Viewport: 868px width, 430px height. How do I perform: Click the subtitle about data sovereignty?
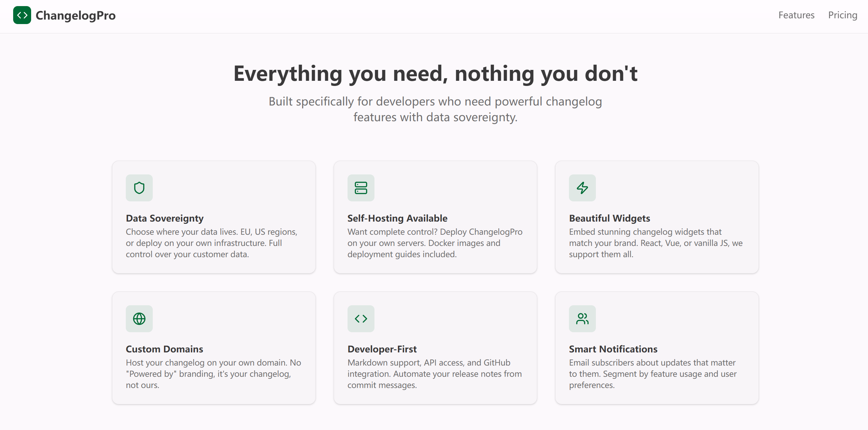435,109
